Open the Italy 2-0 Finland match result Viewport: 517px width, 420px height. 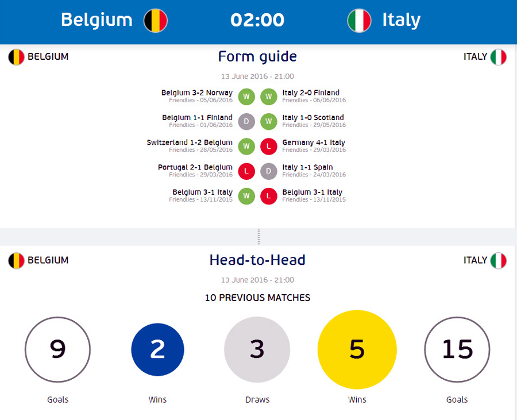click(x=311, y=93)
